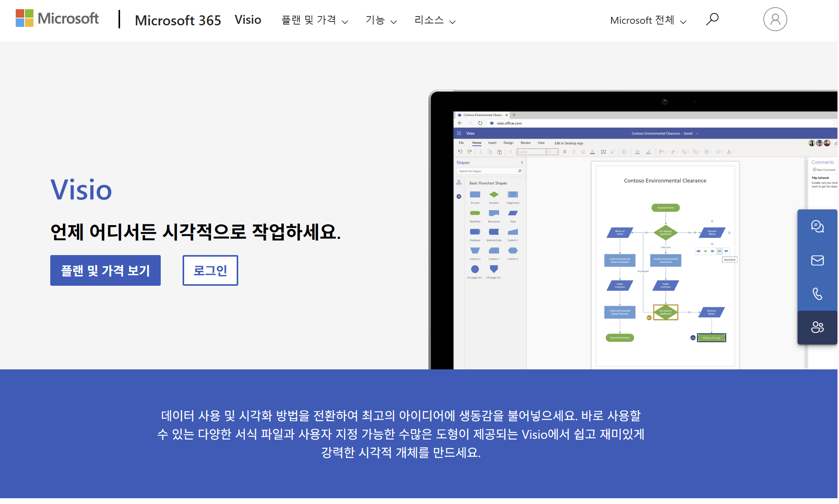Select the Process shape
The image size is (839, 504).
[x=475, y=195]
